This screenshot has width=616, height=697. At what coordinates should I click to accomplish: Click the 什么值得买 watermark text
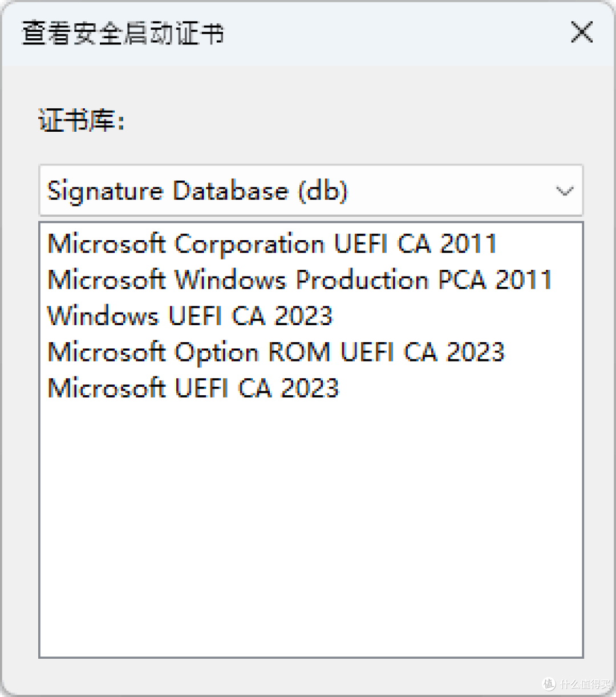(x=585, y=684)
